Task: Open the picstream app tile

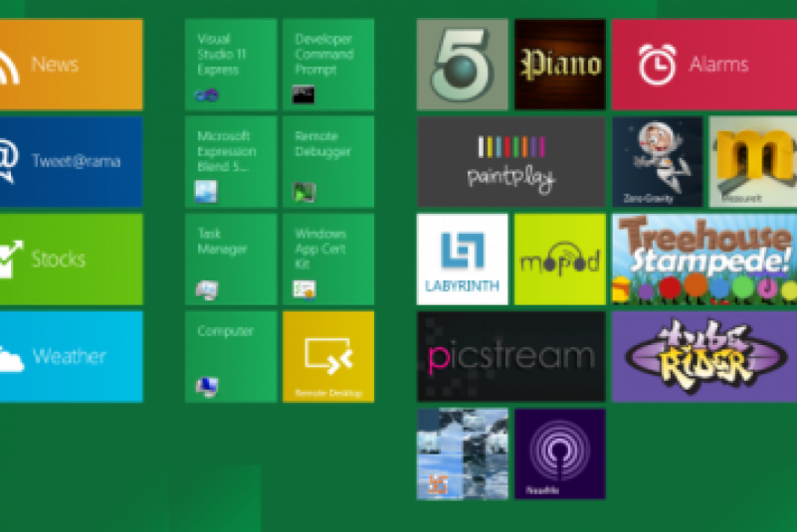Action: tap(510, 357)
